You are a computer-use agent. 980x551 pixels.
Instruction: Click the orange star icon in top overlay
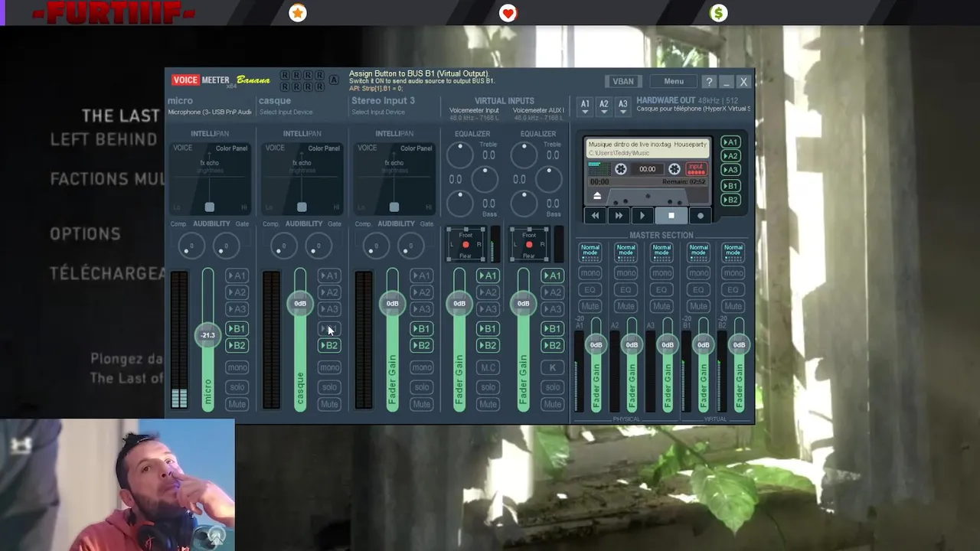[298, 13]
